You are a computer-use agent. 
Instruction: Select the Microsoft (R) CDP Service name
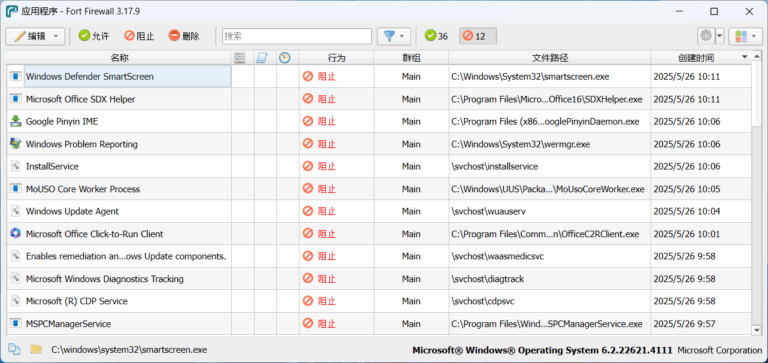[x=76, y=301]
